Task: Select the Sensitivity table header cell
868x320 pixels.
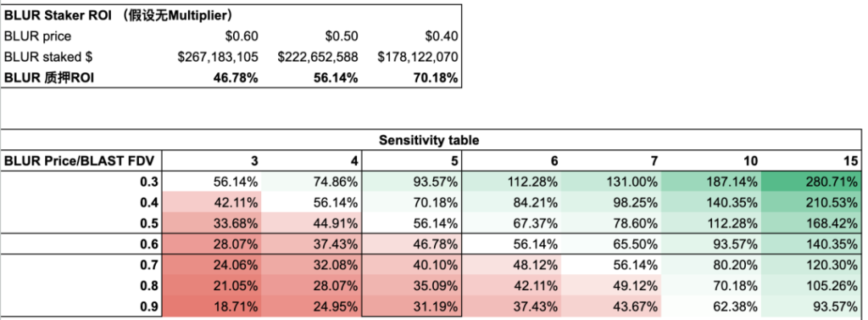Action: 429,140
